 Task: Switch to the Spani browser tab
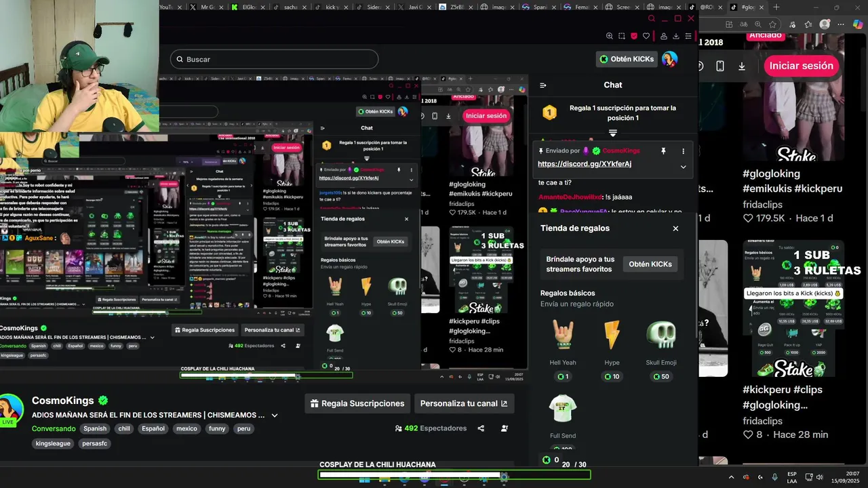tap(540, 7)
